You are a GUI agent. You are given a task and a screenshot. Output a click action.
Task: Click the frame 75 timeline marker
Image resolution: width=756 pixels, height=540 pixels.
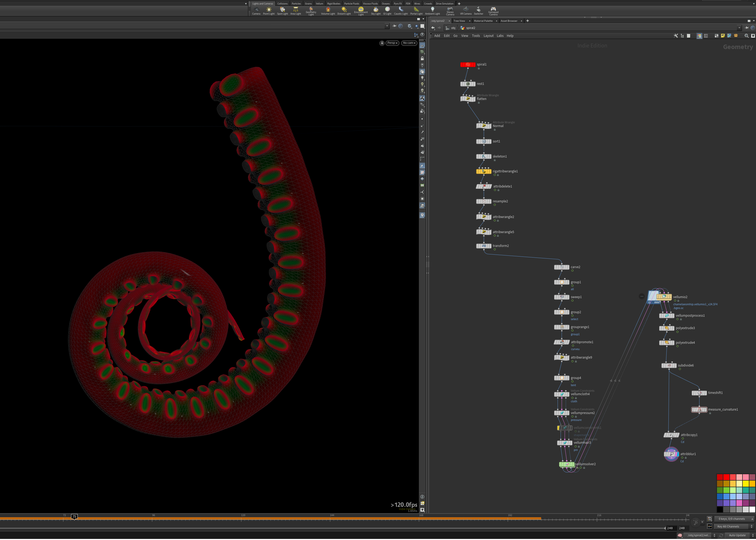[x=75, y=517]
